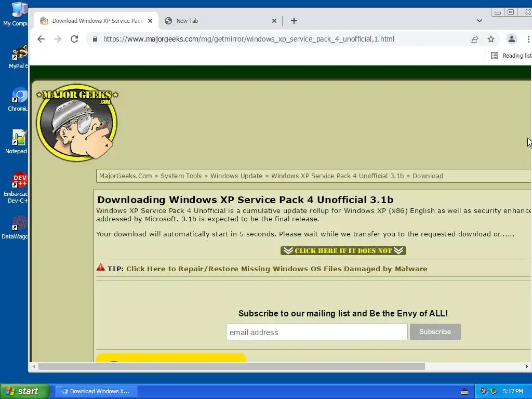Open the Repair/Restore Missing Windows OS Files link

pos(276,269)
